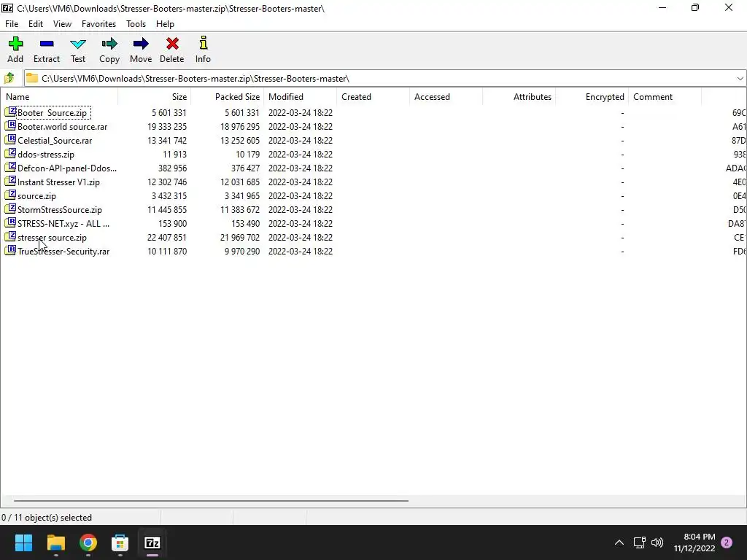Click the Extract toolbar icon
This screenshot has width=747, height=560.
(x=47, y=44)
